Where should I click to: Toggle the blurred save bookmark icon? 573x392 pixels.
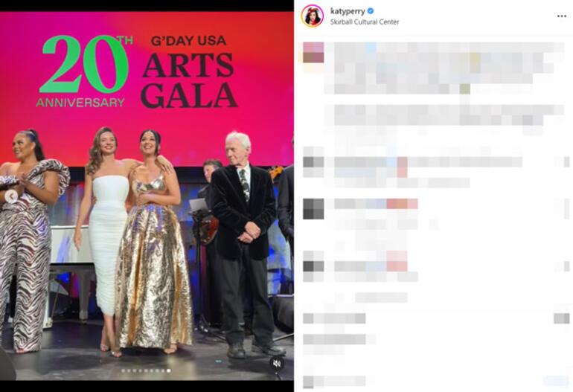[562, 318]
